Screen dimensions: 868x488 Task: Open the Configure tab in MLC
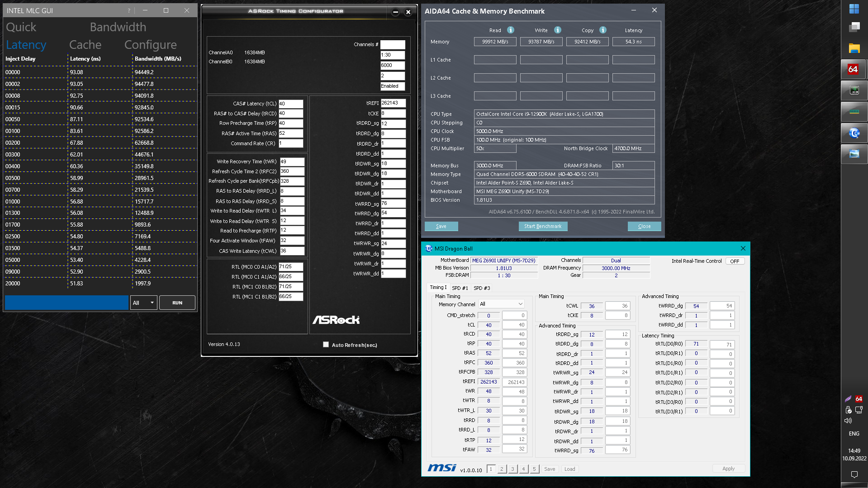tap(151, 45)
